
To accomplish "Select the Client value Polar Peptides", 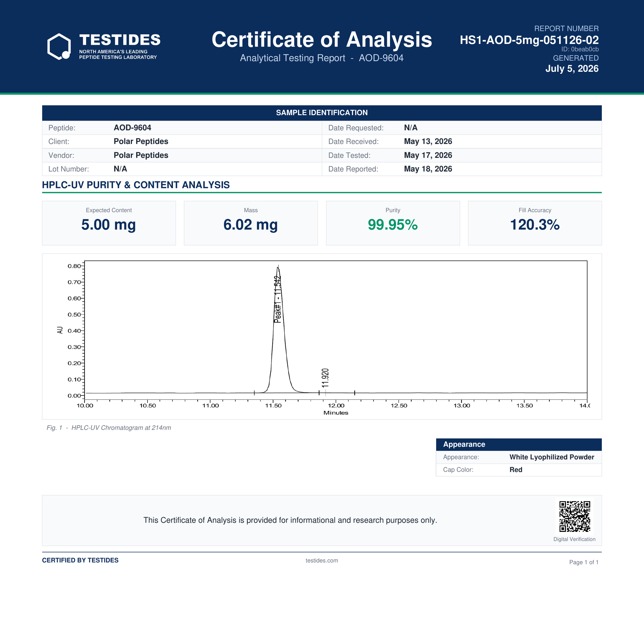I will 141,141.
